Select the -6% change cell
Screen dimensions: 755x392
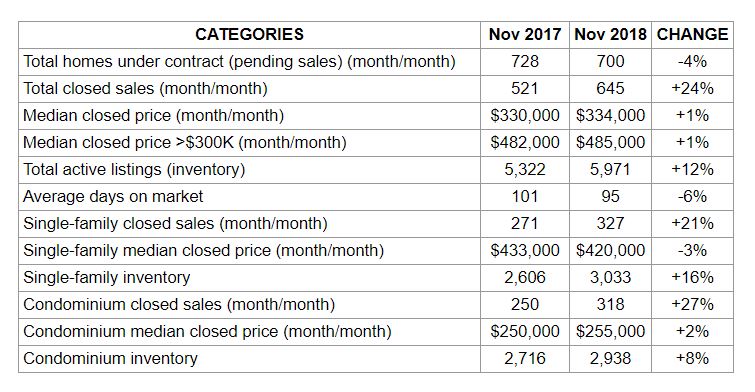692,196
